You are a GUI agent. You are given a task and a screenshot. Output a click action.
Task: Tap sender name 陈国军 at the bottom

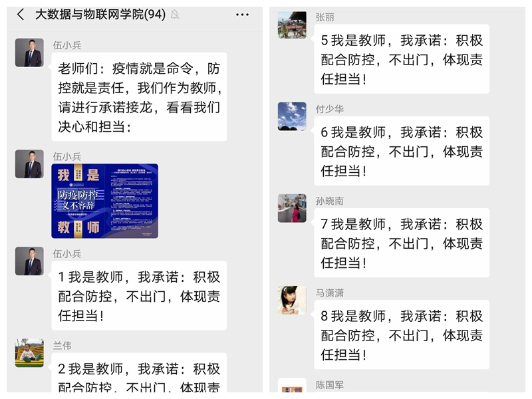pyautogui.click(x=330, y=385)
